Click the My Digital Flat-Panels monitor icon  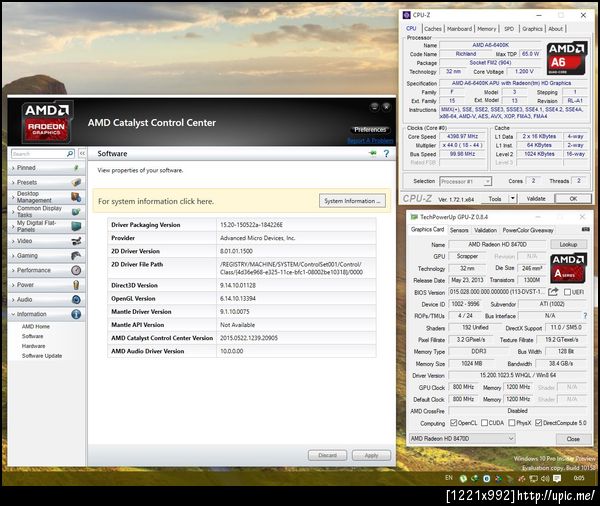tap(76, 226)
